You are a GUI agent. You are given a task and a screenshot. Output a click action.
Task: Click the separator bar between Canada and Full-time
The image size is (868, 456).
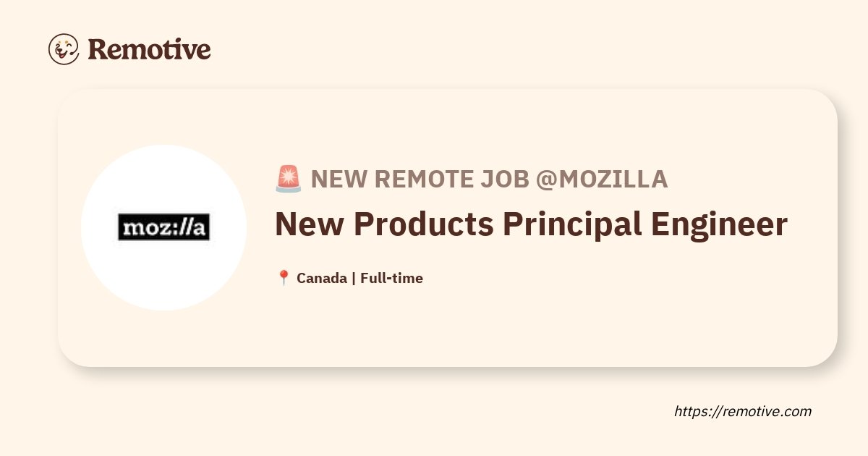click(x=353, y=278)
